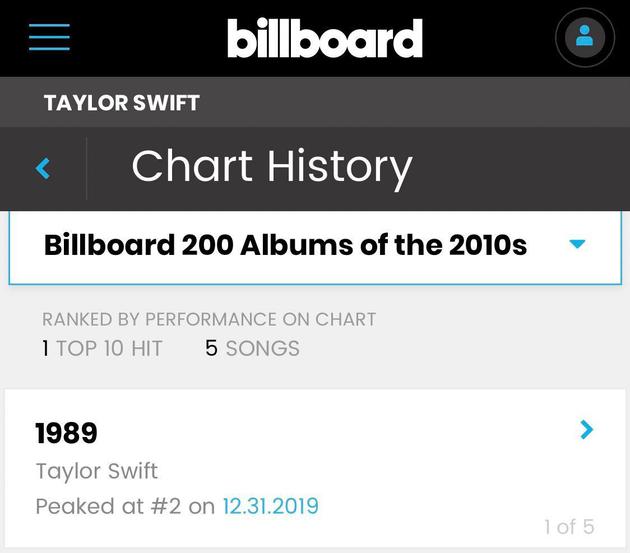Go back using the blue left chevron

pyautogui.click(x=43, y=168)
